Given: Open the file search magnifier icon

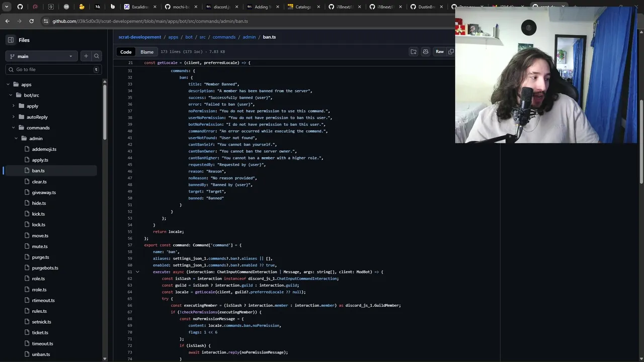Looking at the screenshot, I should [97, 56].
